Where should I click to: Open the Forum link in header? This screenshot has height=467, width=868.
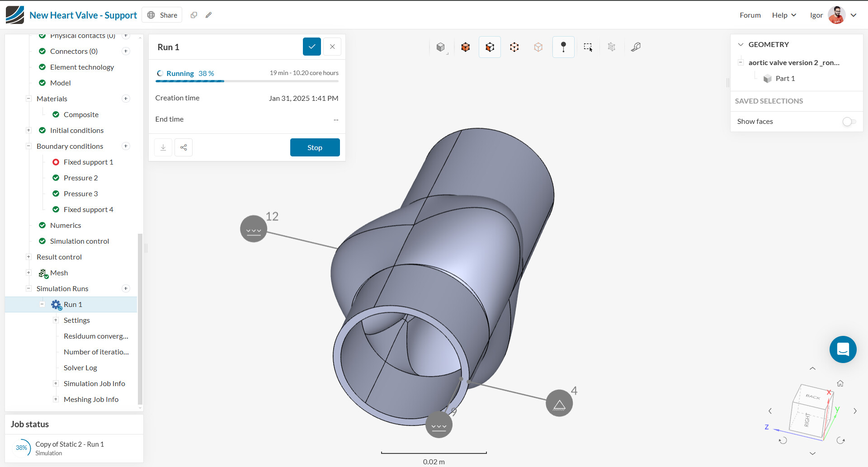pos(750,15)
